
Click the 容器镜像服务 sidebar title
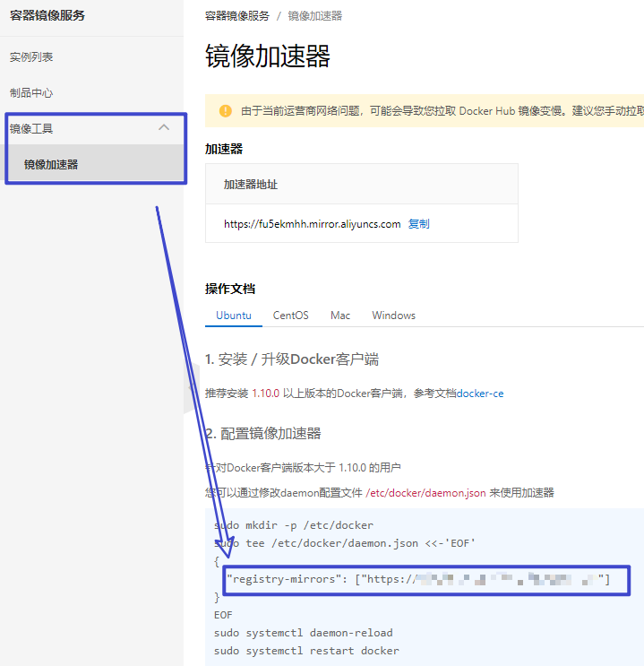tap(47, 15)
